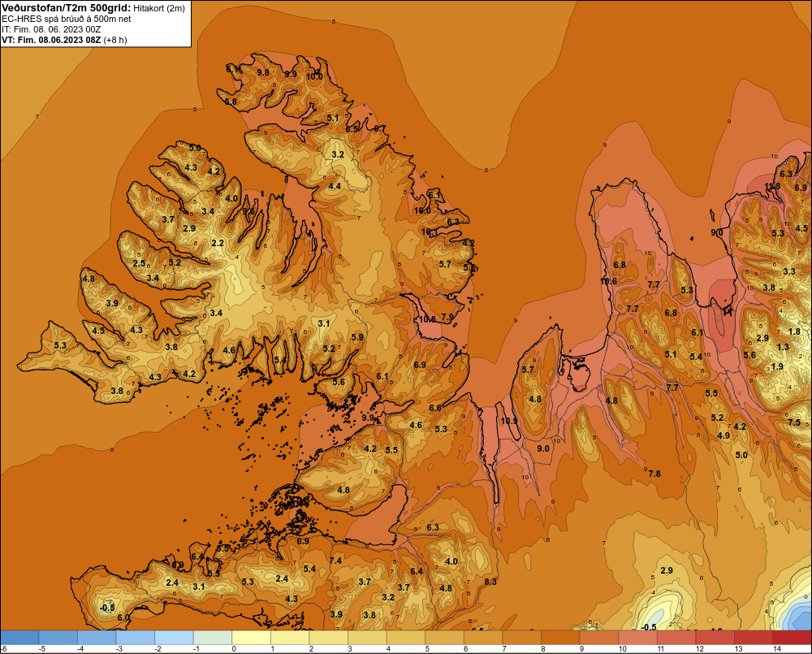Image resolution: width=812 pixels, height=654 pixels.
Task: Click the '(+8 h)' forecast offset
Action: point(115,40)
